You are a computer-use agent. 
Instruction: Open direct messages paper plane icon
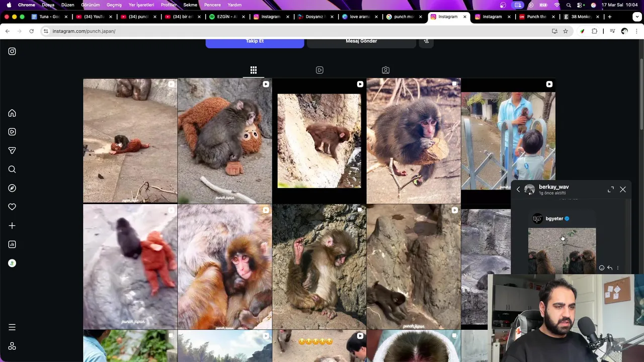coord(12,150)
